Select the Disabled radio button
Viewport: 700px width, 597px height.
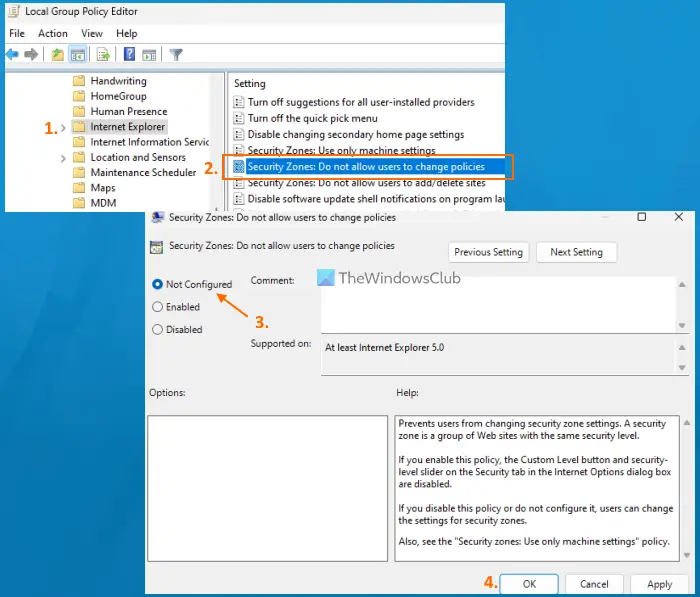click(157, 330)
